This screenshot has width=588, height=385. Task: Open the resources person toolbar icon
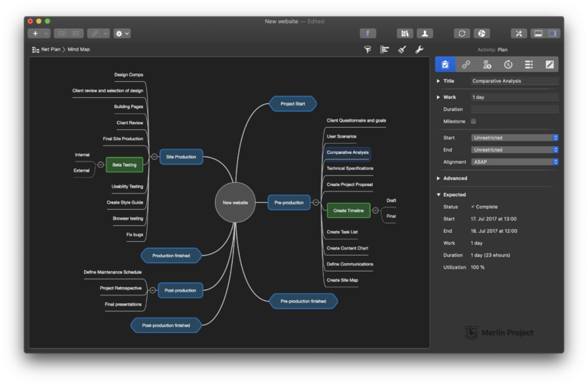425,34
